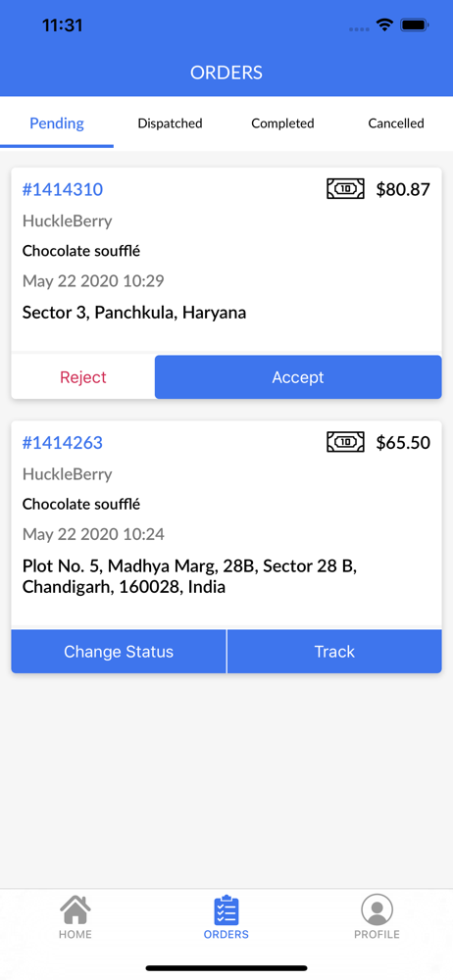Open the Profile avatar icon
Image resolution: width=453 pixels, height=980 pixels.
point(377,909)
